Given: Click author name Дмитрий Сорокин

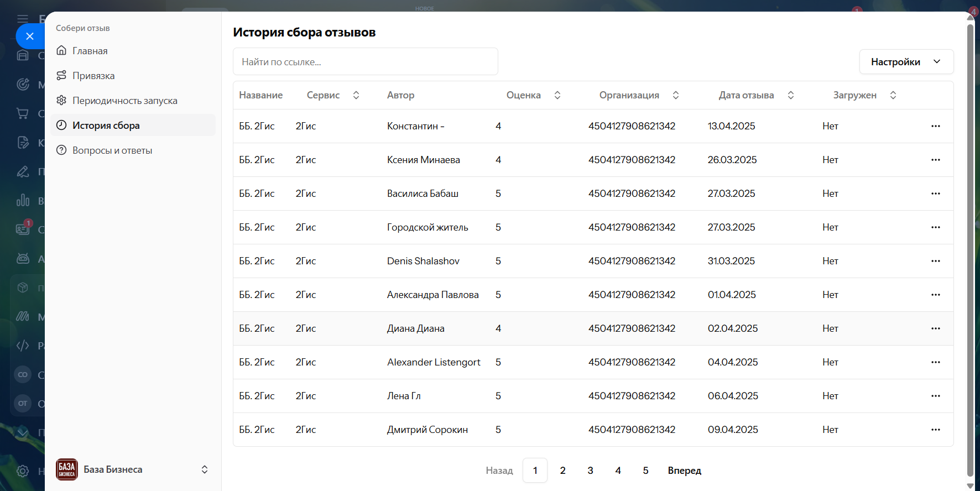Looking at the screenshot, I should [x=428, y=430].
